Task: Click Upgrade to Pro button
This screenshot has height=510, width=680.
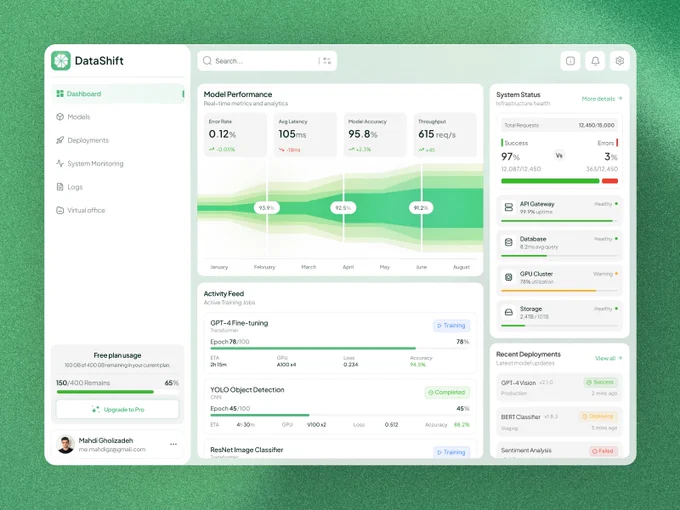Action: click(x=118, y=409)
